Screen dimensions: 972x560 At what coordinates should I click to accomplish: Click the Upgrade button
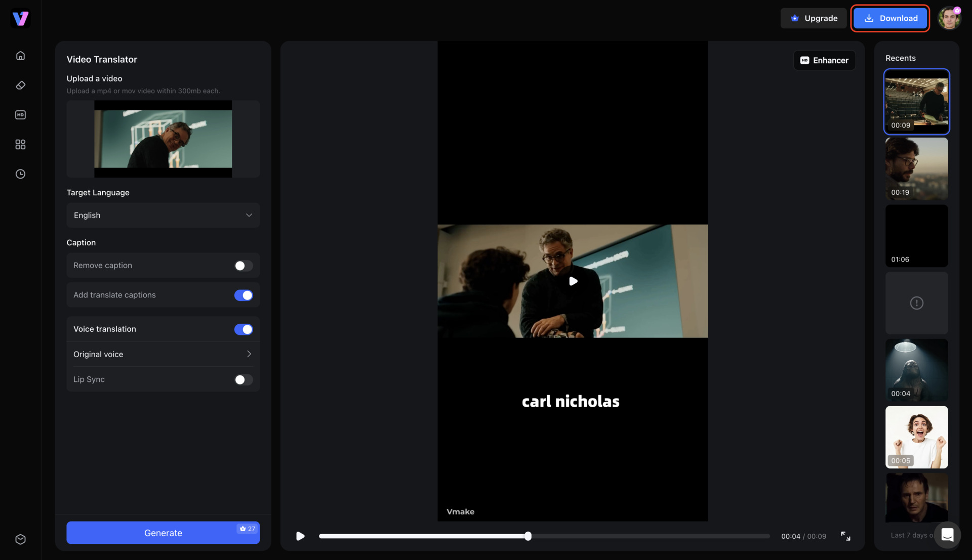pyautogui.click(x=814, y=18)
